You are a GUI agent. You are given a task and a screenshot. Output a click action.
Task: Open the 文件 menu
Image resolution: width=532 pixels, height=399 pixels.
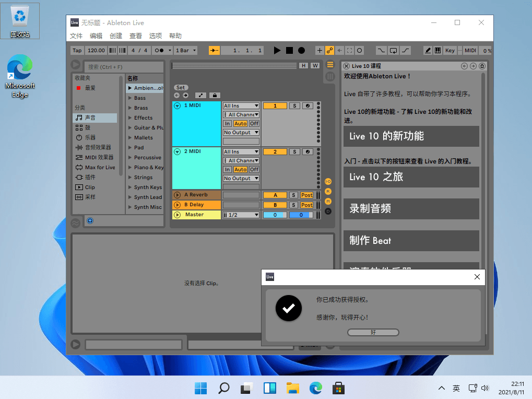pyautogui.click(x=76, y=36)
